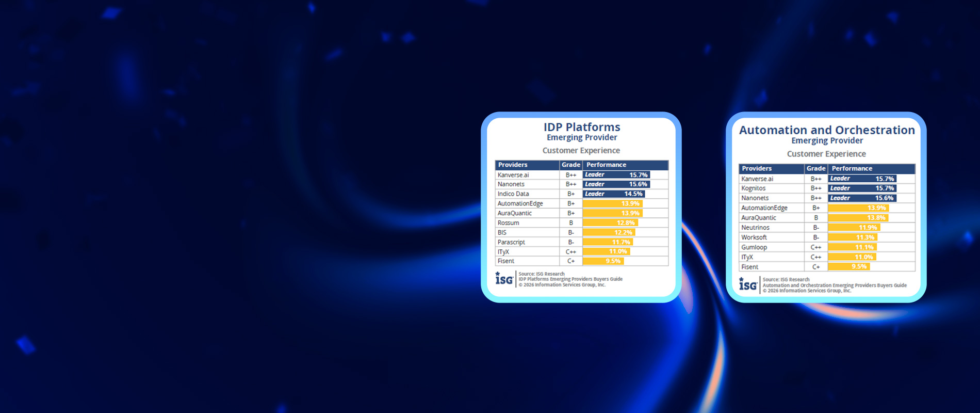Select the "Kognitos" provider name

(x=753, y=188)
